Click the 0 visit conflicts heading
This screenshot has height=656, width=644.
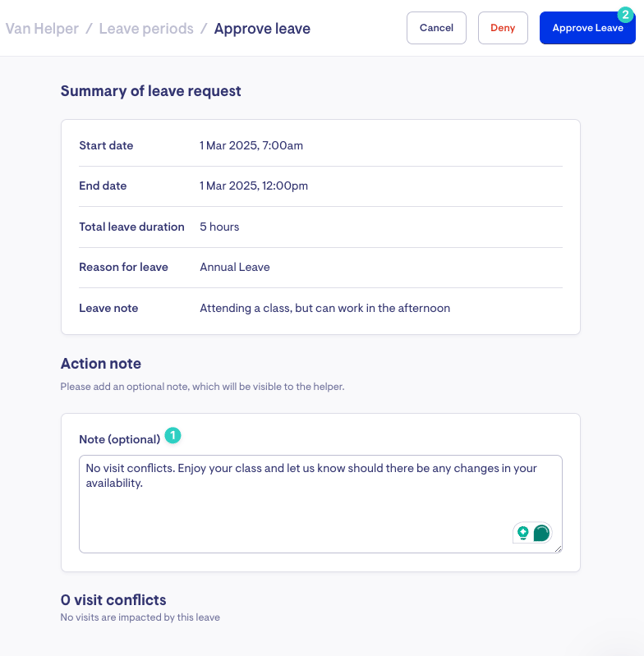[x=113, y=600]
